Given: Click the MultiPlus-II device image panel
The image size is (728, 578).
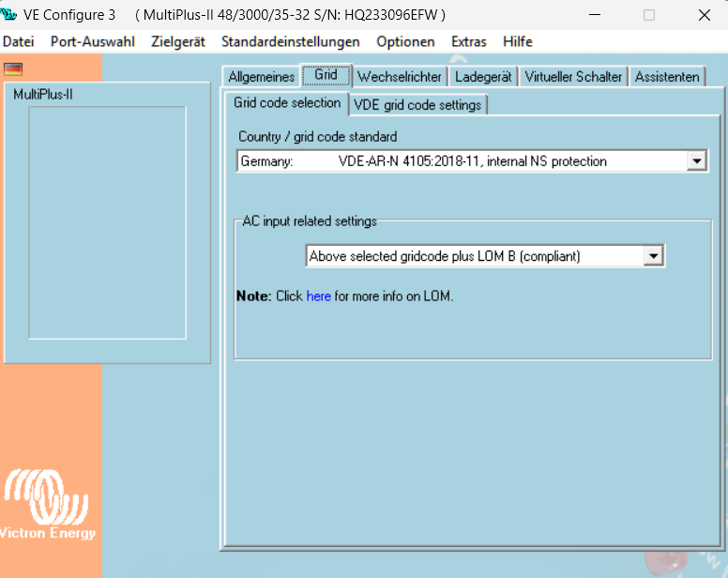Looking at the screenshot, I should point(107,222).
